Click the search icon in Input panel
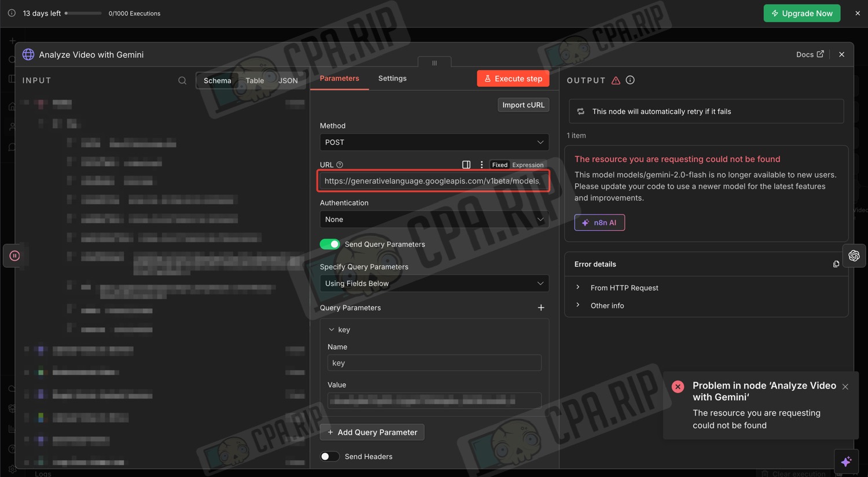This screenshot has height=477, width=868. pyautogui.click(x=182, y=81)
